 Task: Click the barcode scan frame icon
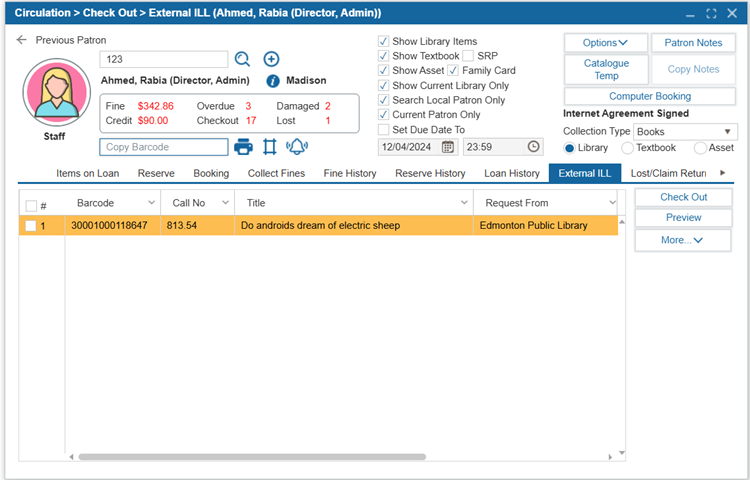point(269,147)
